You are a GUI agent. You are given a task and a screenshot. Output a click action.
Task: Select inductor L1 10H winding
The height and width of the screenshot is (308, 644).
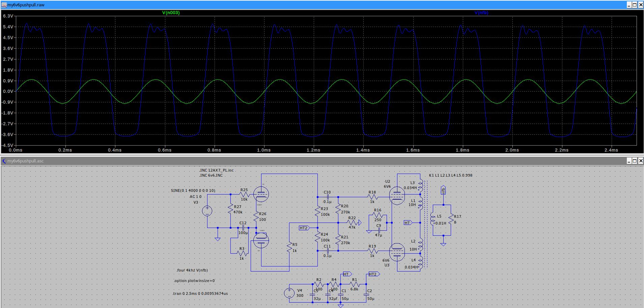pyautogui.click(x=420, y=204)
